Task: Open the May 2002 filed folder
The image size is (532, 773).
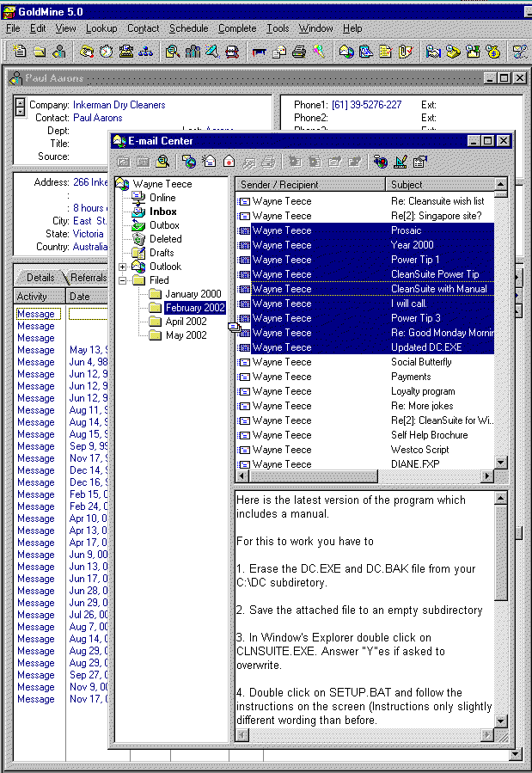Action: pos(186,335)
